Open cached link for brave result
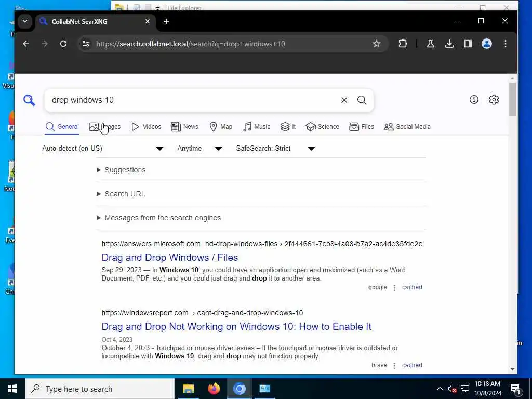 pos(412,365)
